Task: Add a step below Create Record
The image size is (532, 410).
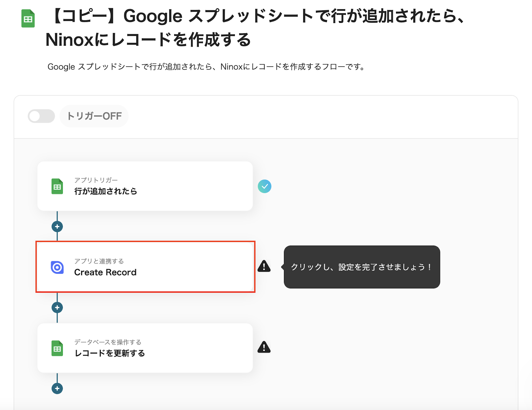Action: pyautogui.click(x=57, y=308)
